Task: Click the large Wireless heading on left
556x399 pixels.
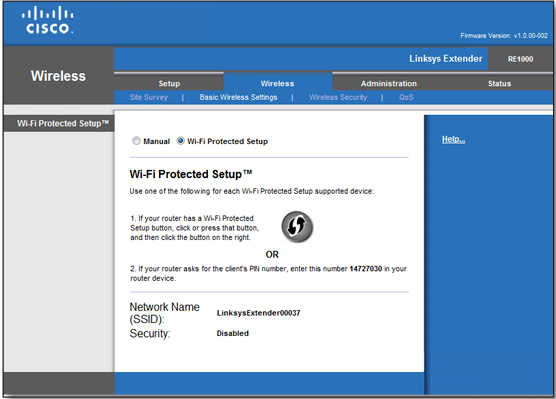Action: click(x=58, y=76)
